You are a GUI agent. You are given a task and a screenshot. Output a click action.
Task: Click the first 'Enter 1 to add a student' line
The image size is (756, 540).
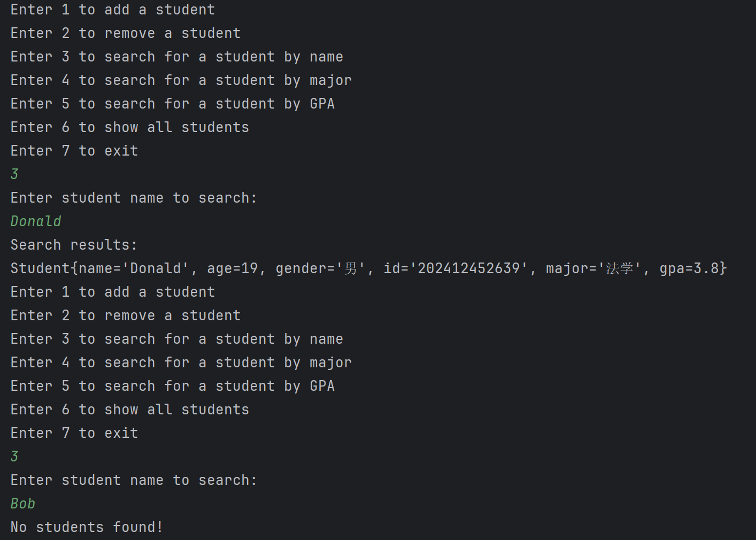[112, 10]
